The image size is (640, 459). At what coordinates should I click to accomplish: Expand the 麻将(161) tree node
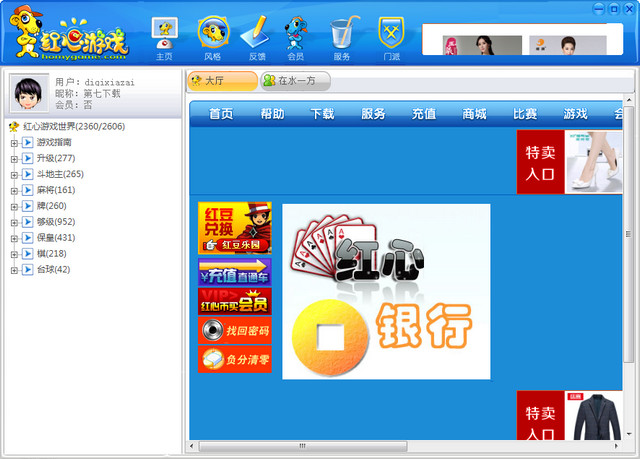(14, 191)
